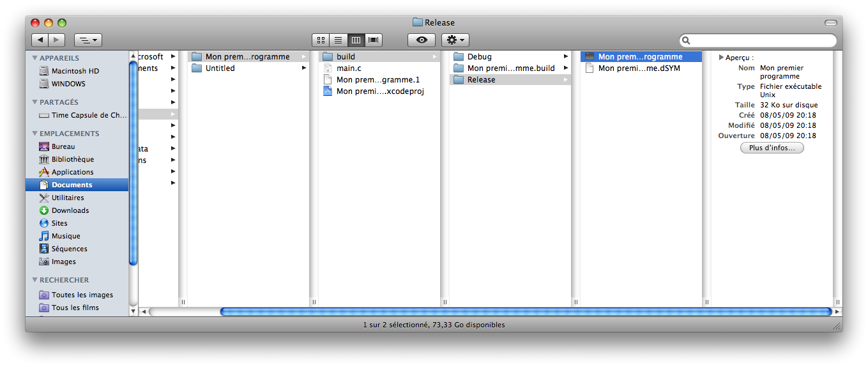The image size is (868, 367).
Task: Open Images in the sidebar
Action: coord(77,262)
